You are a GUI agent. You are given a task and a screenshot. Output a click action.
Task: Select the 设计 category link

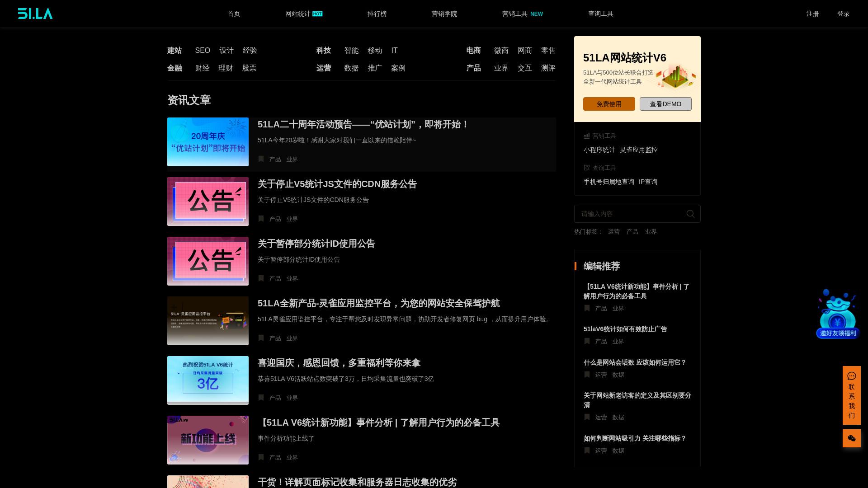226,51
